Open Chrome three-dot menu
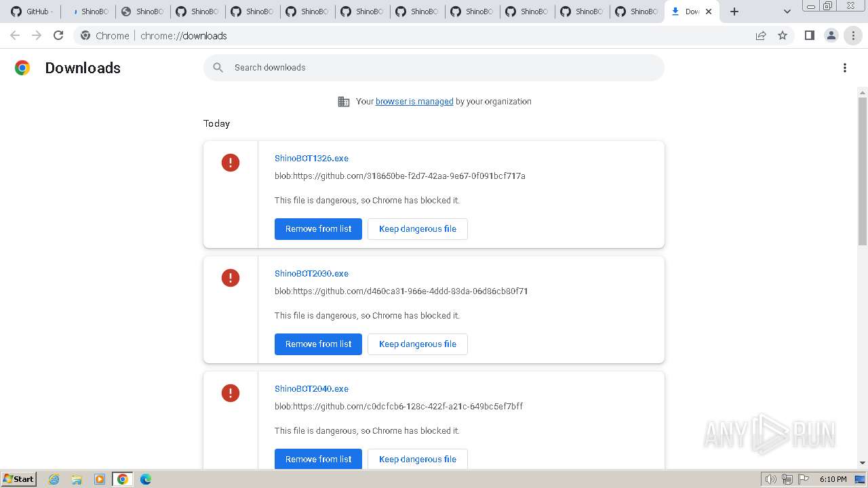The image size is (868, 488). pos(853,35)
